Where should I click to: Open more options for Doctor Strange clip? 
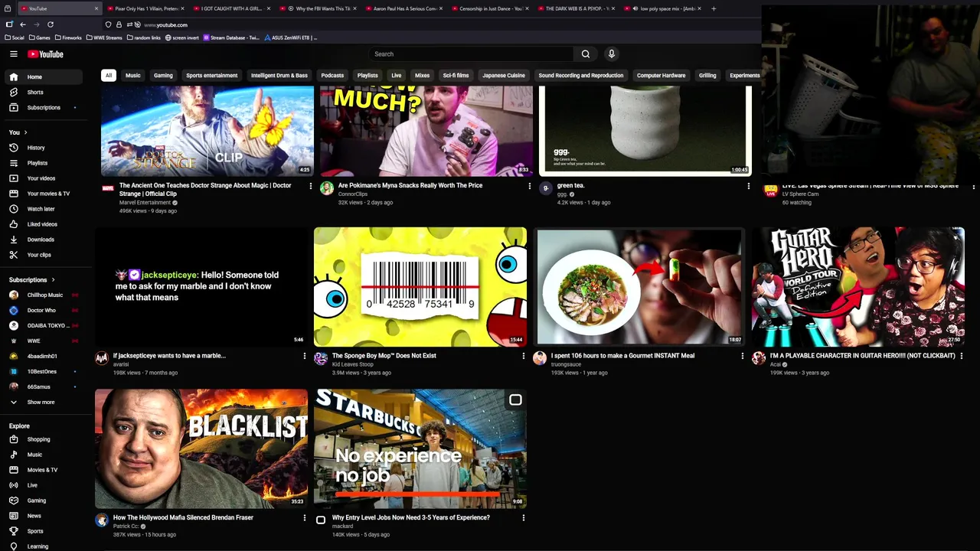tap(310, 186)
